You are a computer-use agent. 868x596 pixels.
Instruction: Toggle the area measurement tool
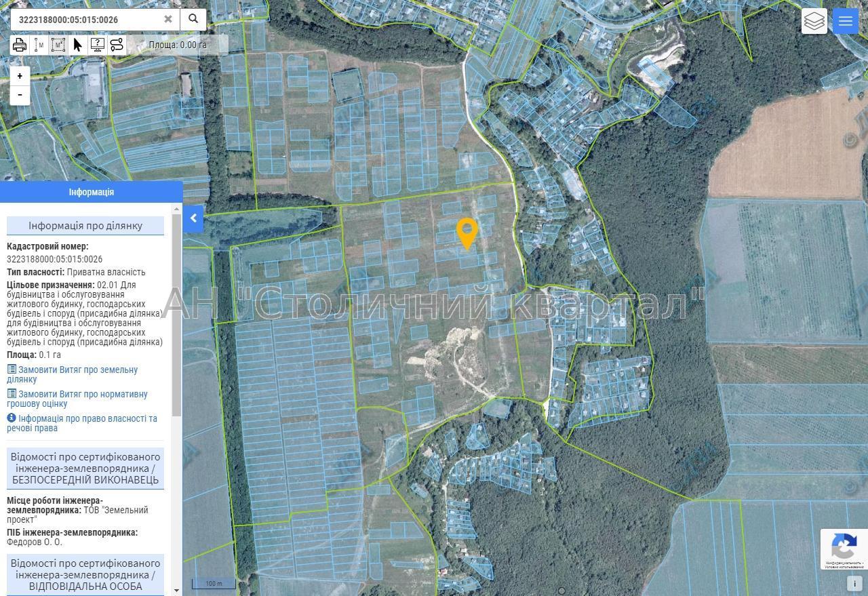(58, 45)
